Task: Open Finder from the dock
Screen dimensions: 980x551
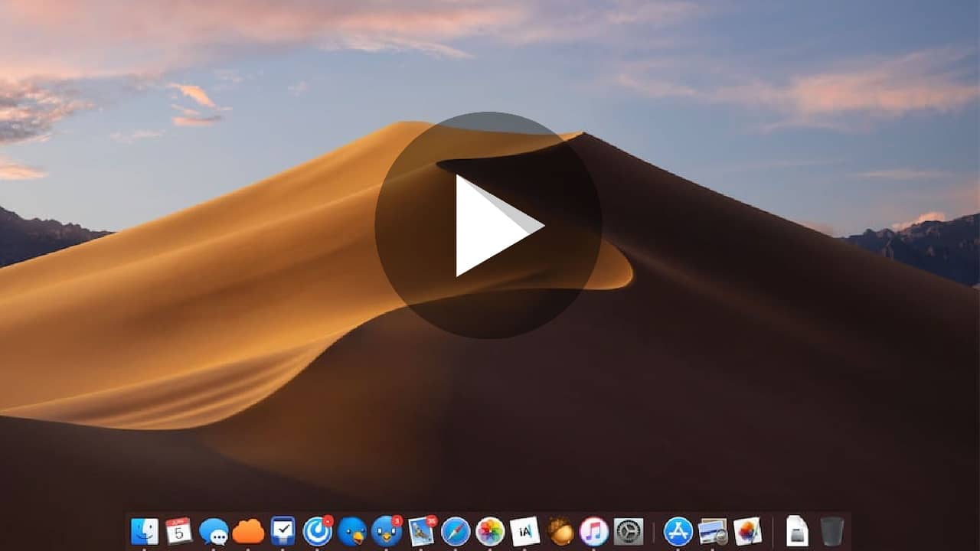Action: point(144,531)
